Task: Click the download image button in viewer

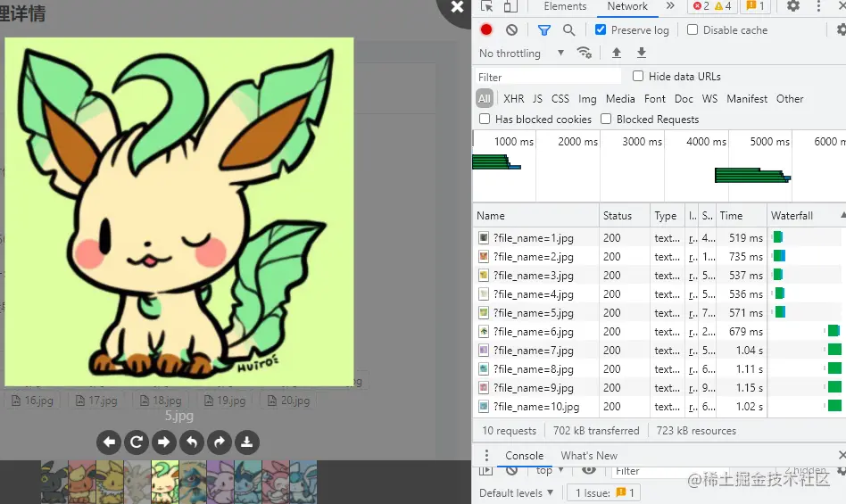Action: (x=247, y=442)
